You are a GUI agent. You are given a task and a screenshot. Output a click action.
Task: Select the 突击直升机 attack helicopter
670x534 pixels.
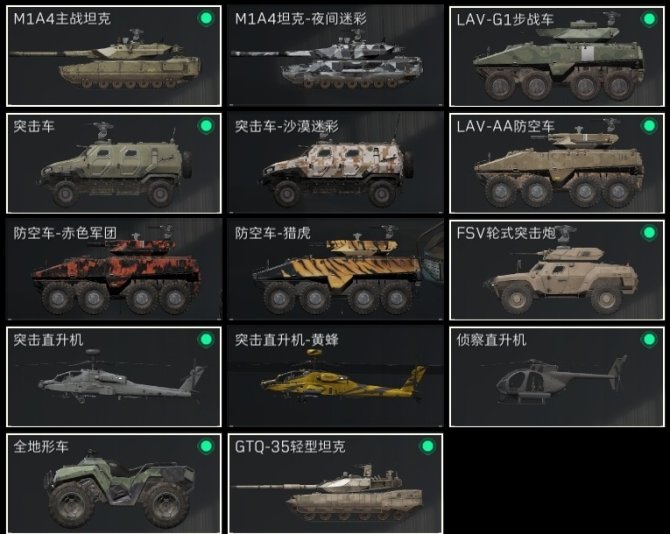[114, 377]
